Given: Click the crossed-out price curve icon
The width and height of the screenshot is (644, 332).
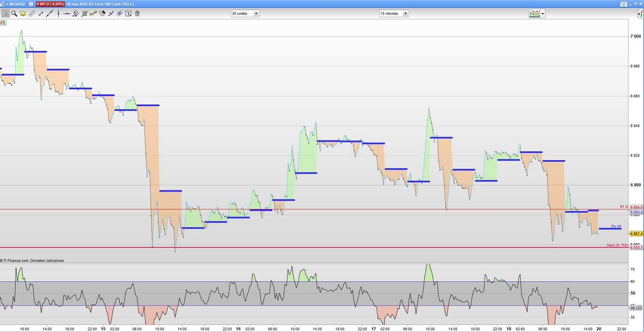Looking at the screenshot, I should (x=93, y=13).
